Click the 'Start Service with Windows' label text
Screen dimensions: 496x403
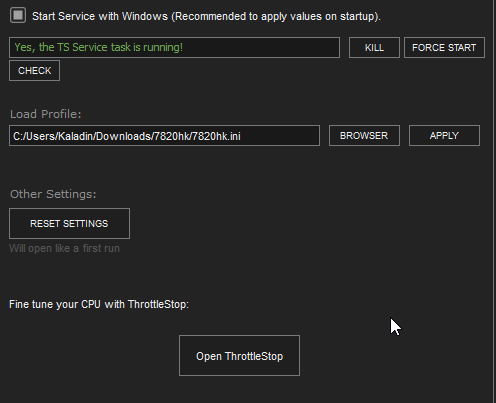(206, 16)
